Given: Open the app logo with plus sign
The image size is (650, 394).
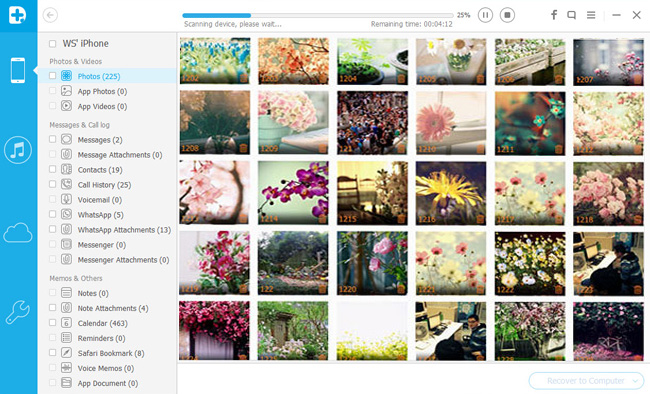Looking at the screenshot, I should [17, 15].
